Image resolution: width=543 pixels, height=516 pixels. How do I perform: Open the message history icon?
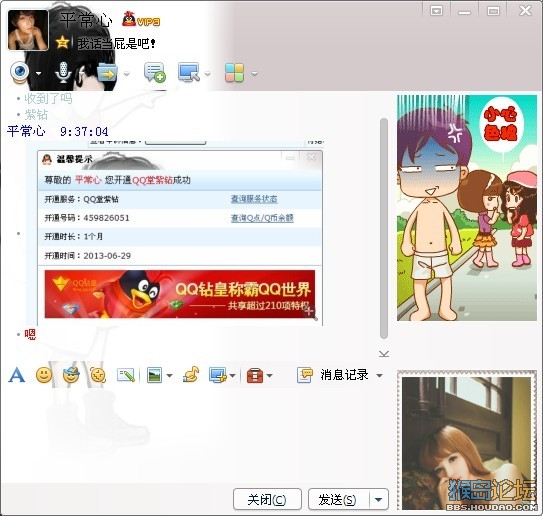[x=304, y=375]
